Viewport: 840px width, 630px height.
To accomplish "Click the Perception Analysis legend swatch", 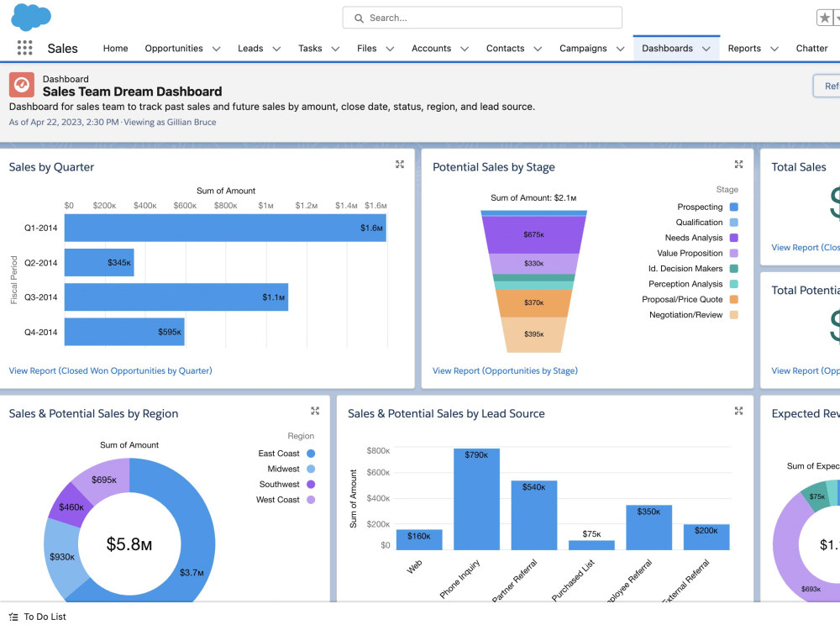I will point(734,284).
